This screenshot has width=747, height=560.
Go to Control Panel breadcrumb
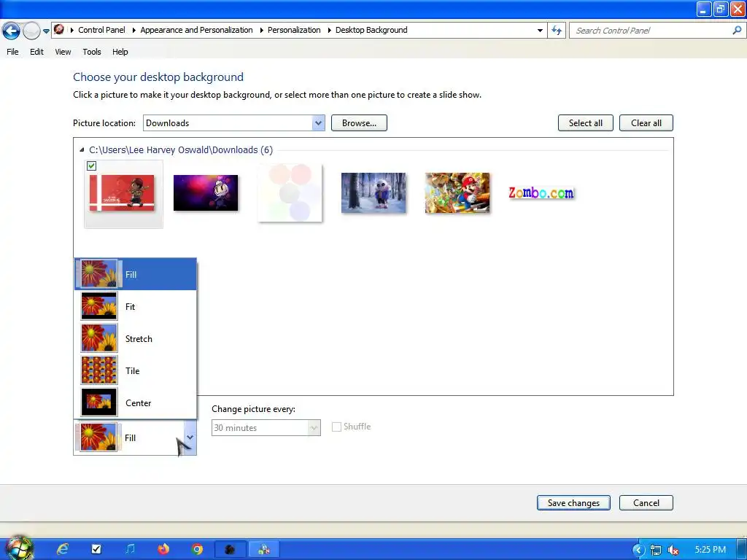pyautogui.click(x=101, y=30)
